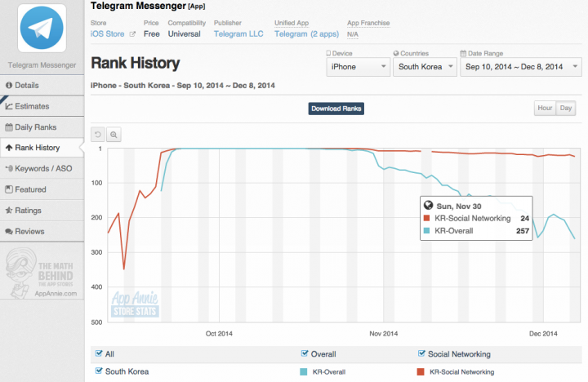Open the Ratings sidebar item

[42, 211]
